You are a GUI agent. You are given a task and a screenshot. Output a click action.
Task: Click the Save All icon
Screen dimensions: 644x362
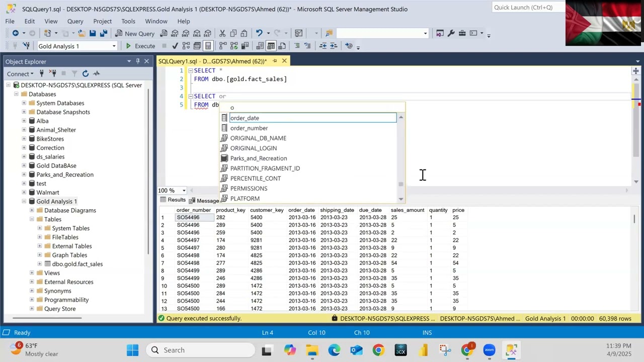tap(104, 33)
